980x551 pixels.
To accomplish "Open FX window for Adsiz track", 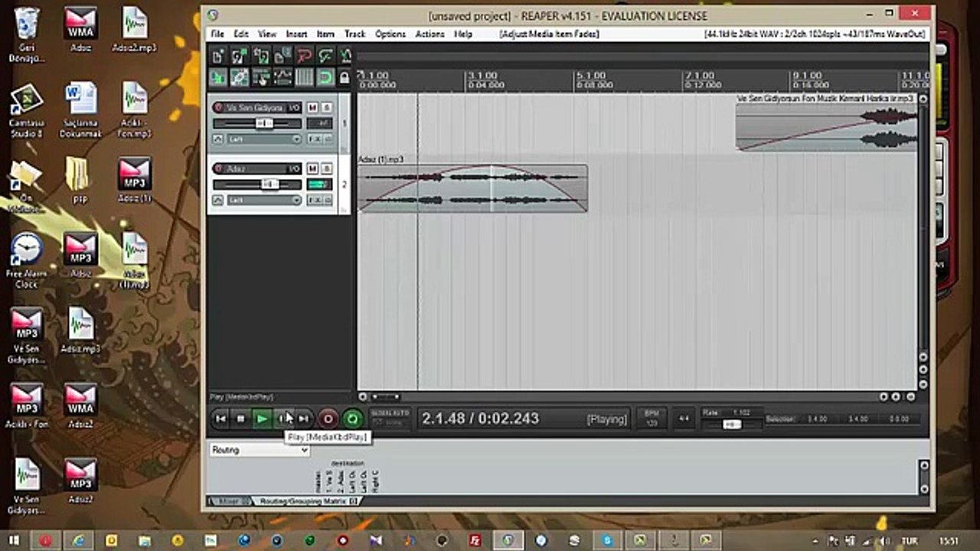I will (314, 200).
